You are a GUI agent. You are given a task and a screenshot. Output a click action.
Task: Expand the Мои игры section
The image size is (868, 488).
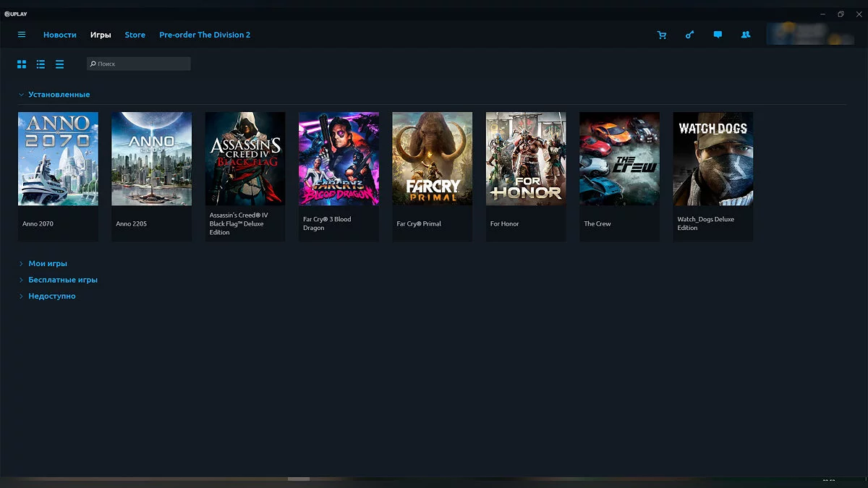pyautogui.click(x=43, y=264)
